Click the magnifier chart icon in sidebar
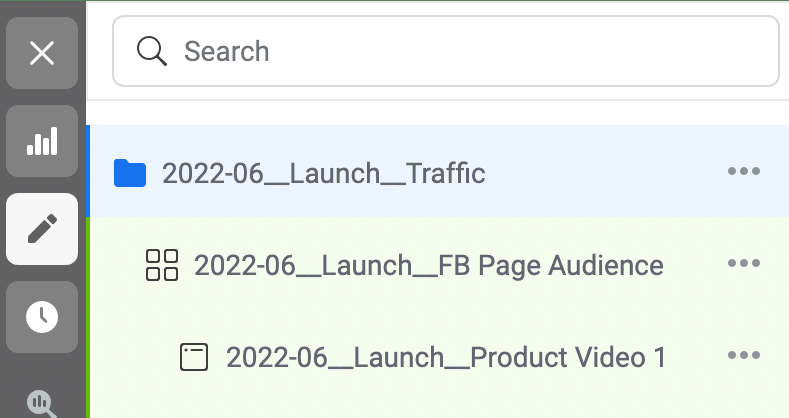 [42, 403]
